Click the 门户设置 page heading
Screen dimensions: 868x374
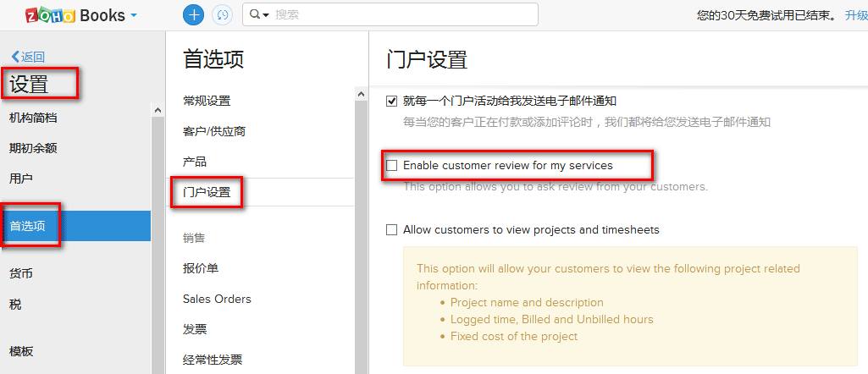tap(427, 59)
